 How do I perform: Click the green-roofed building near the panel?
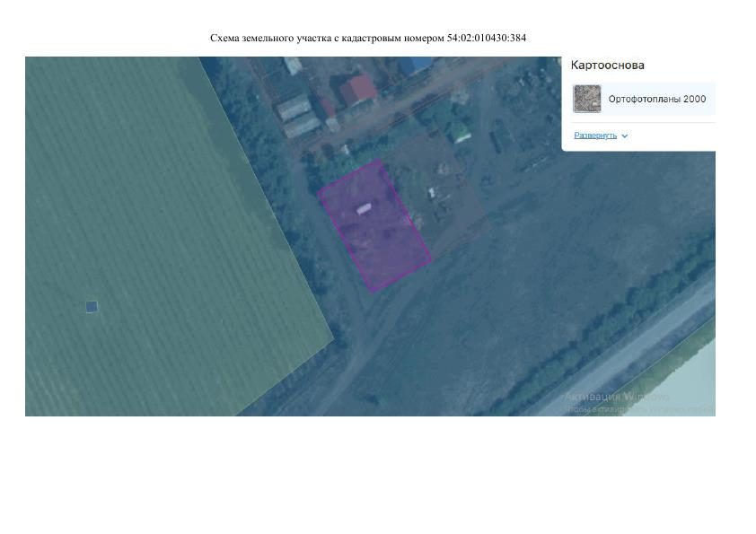click(x=460, y=132)
